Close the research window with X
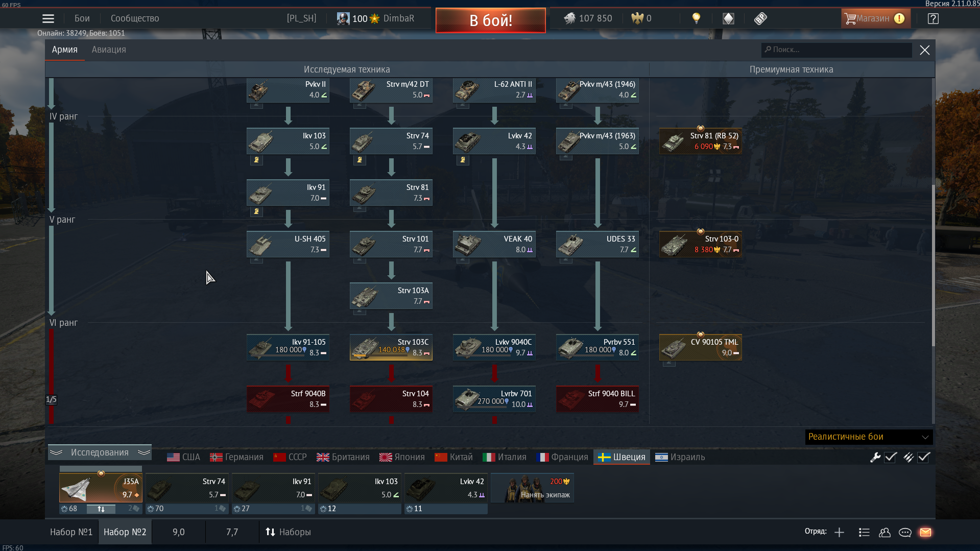This screenshot has height=551, width=980. tap(925, 50)
